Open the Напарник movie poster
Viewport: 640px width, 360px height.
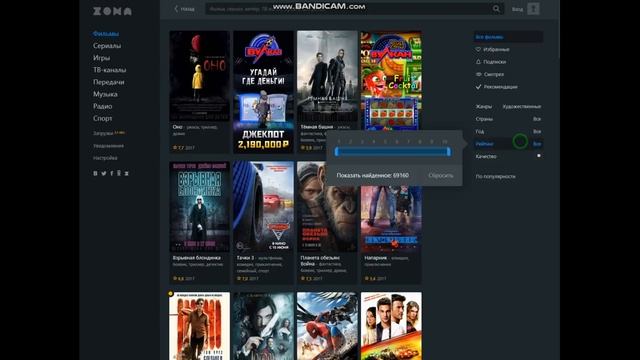391,219
